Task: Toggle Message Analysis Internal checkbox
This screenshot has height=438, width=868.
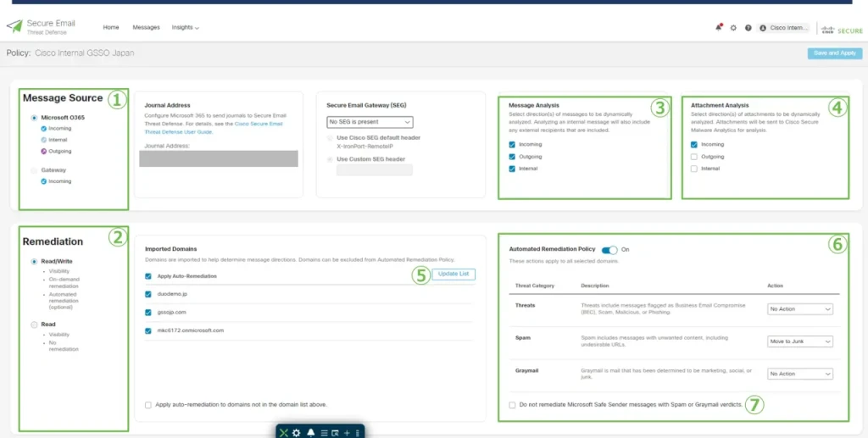Action: pyautogui.click(x=512, y=169)
